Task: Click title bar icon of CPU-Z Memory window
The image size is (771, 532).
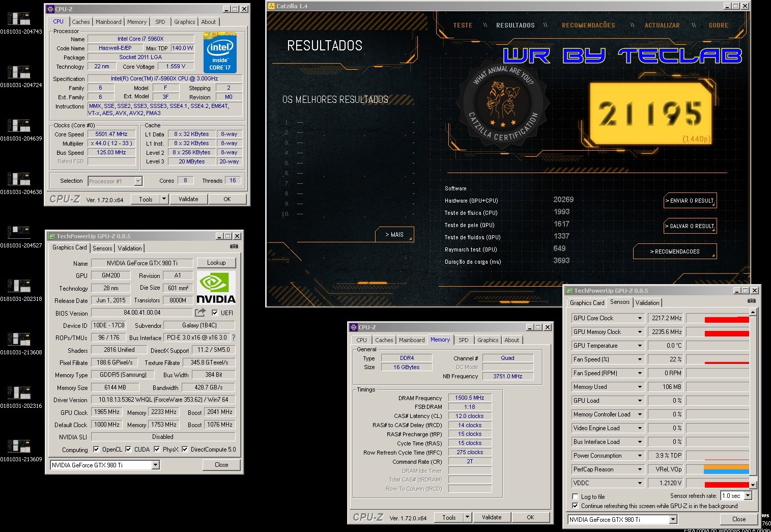Action: 353,327
